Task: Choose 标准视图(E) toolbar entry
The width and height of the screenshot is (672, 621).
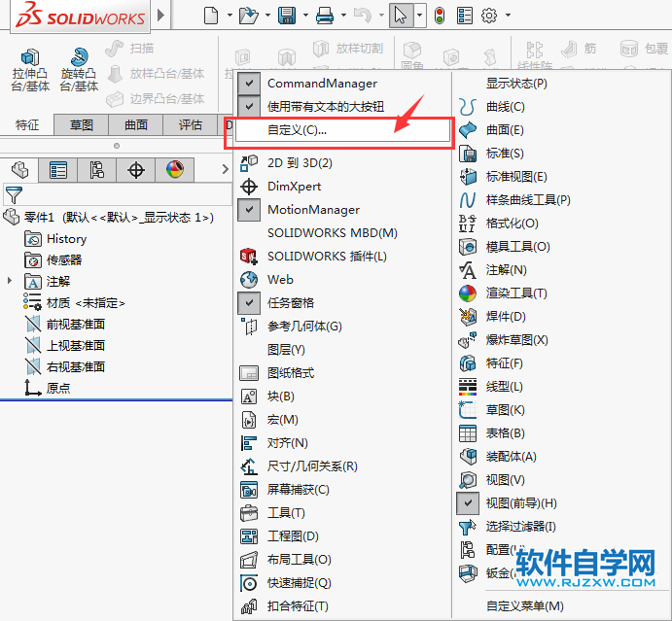Action: click(x=561, y=177)
